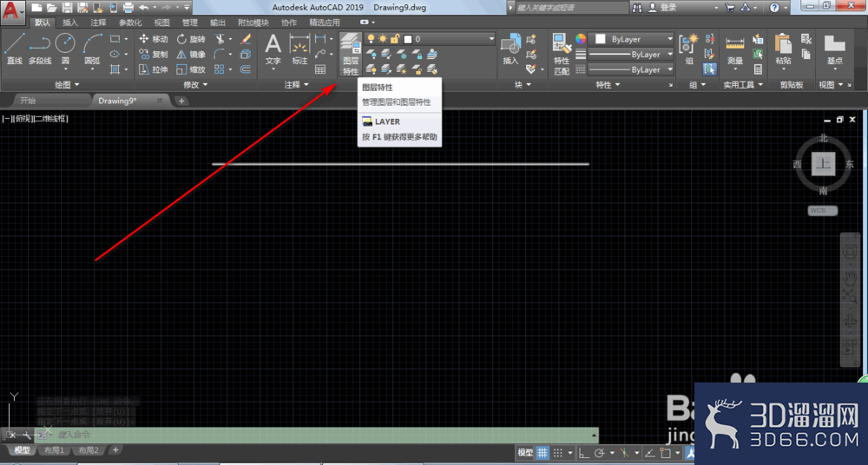Insert a table from Annotation panel

[320, 69]
